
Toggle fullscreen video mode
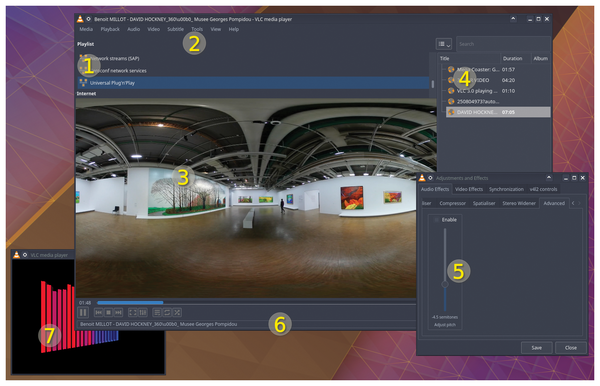[x=132, y=313]
